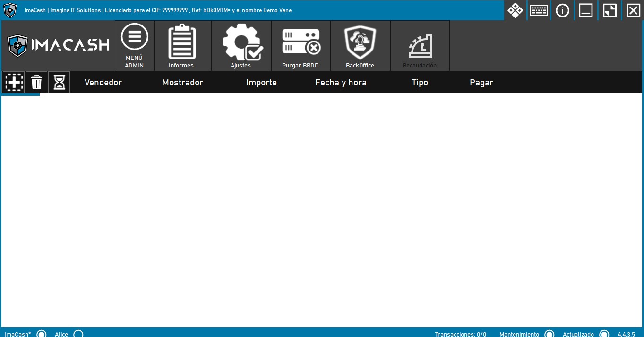The height and width of the screenshot is (337, 644).
Task: Click the add new entry plus icon
Action: click(14, 83)
